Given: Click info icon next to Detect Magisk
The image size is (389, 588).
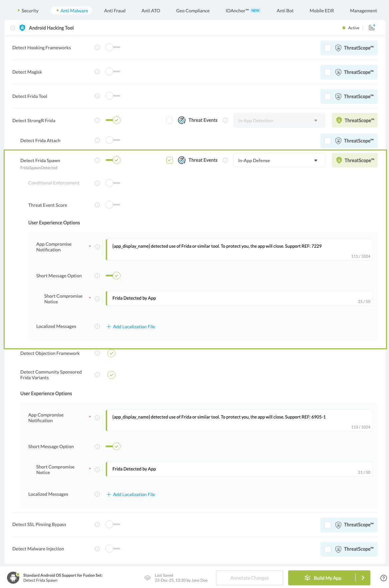Looking at the screenshot, I should pyautogui.click(x=97, y=72).
